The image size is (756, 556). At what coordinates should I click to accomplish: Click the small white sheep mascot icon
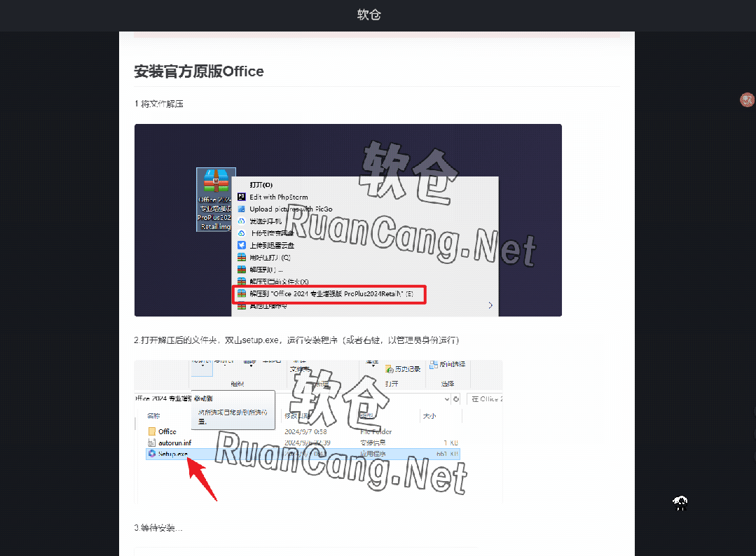click(x=680, y=501)
